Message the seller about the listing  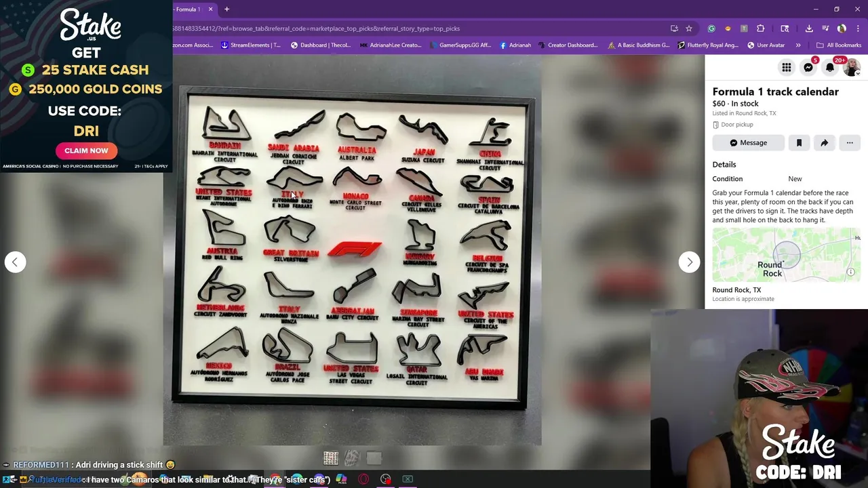pos(748,143)
